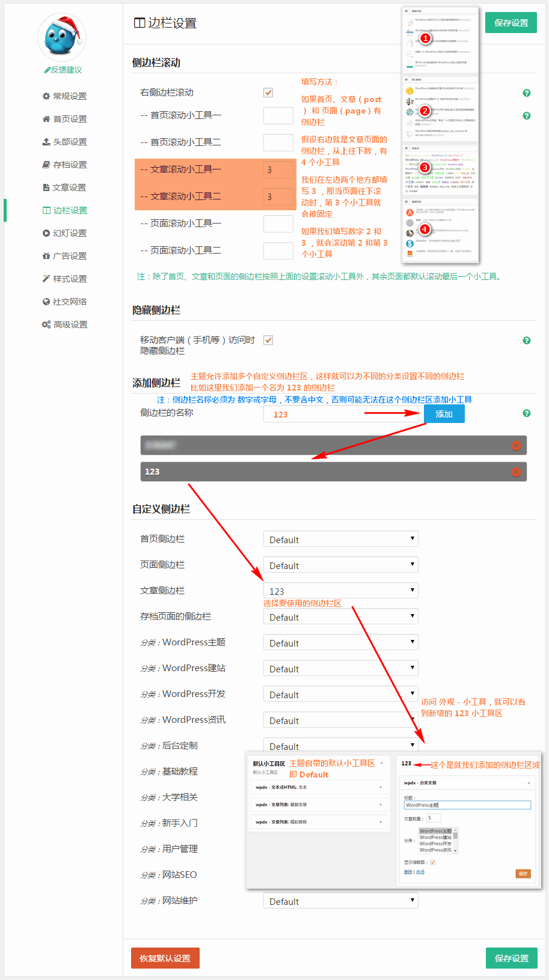This screenshot has width=549, height=980.
Task: Click the gear icon beside 常规设置
Action: pos(46,96)
